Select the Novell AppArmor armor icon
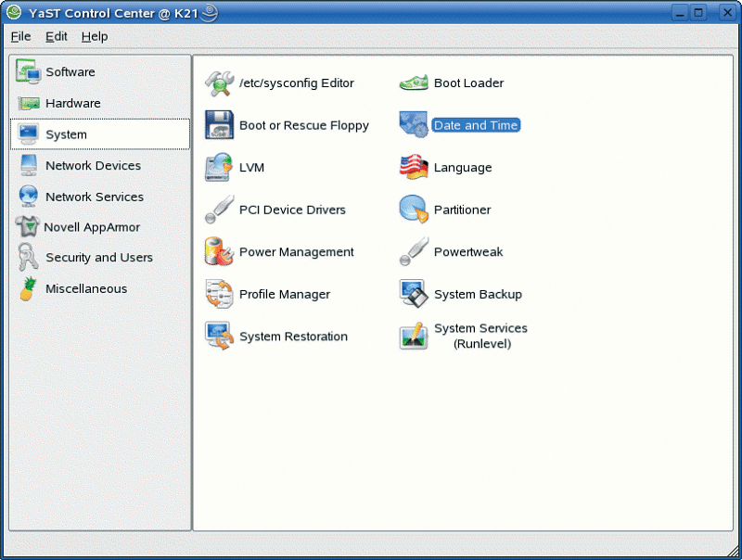This screenshot has width=742, height=560. point(28,227)
